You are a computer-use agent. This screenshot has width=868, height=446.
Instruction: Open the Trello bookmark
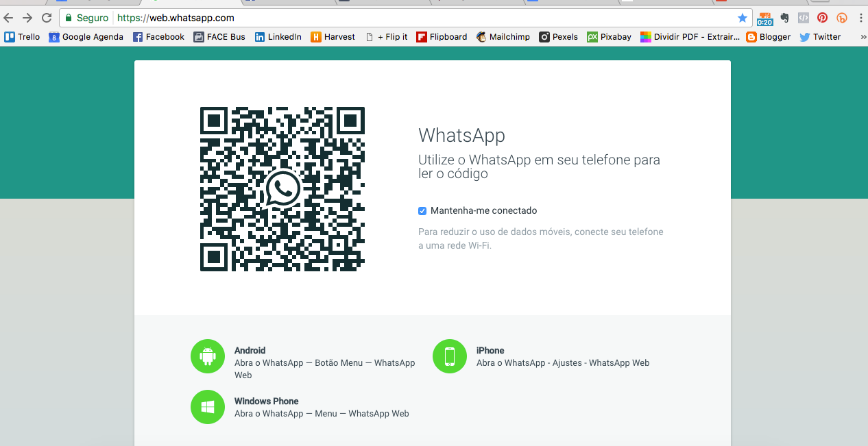coord(22,37)
